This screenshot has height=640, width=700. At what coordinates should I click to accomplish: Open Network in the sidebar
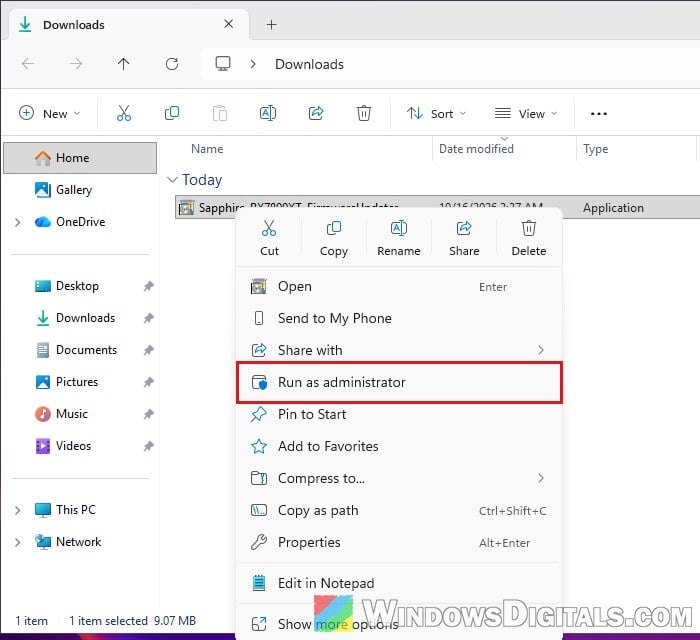(x=80, y=542)
